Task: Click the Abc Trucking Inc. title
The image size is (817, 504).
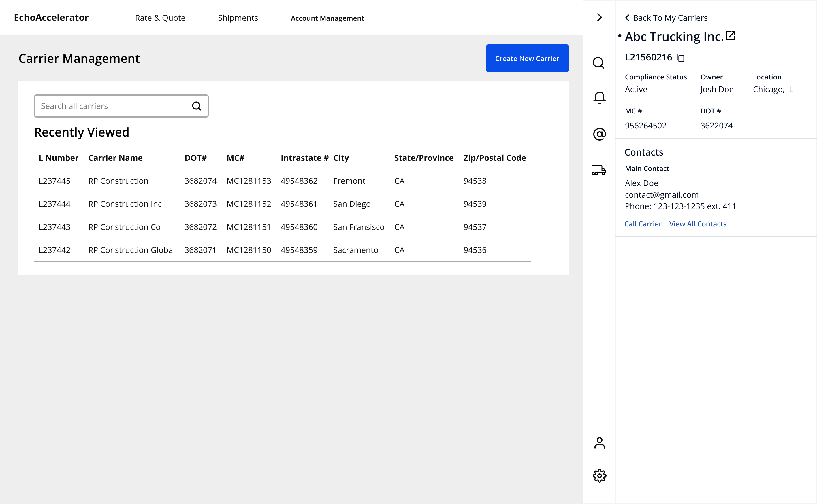Action: click(x=674, y=36)
